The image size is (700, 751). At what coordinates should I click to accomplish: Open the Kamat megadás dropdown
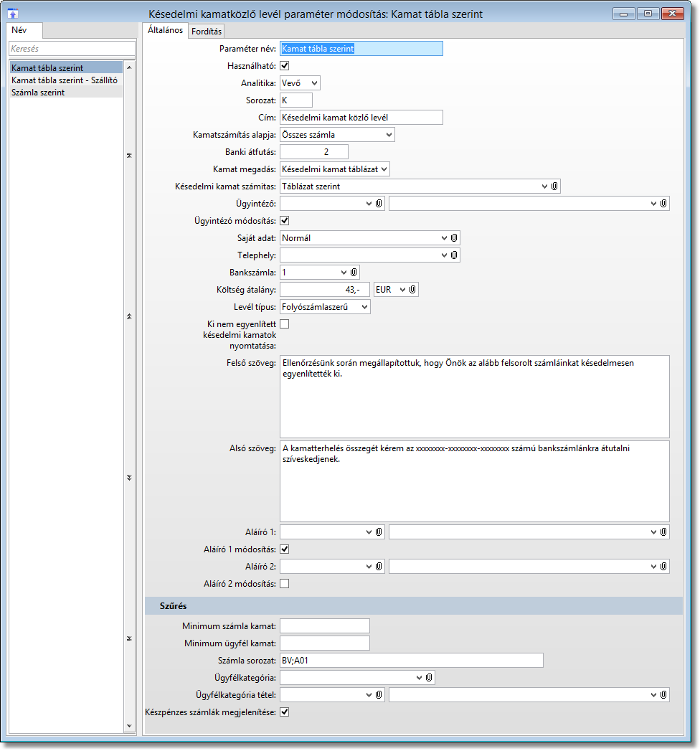335,169
